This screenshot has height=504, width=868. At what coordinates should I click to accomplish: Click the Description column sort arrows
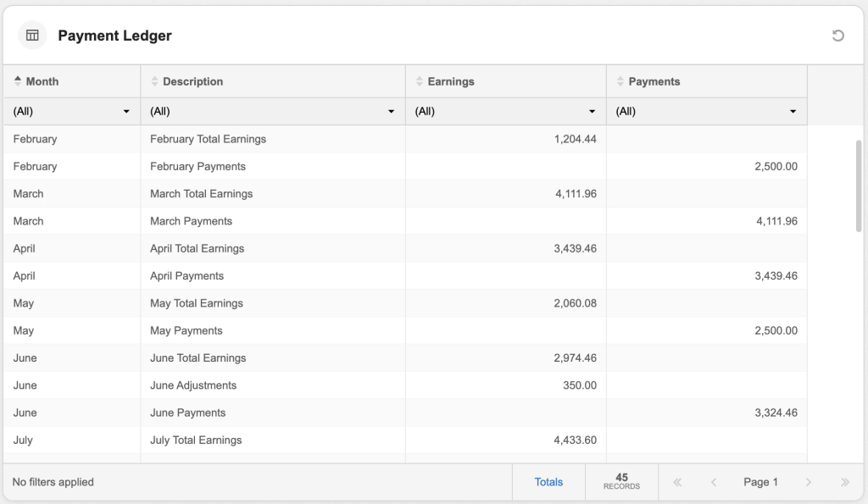(x=154, y=81)
